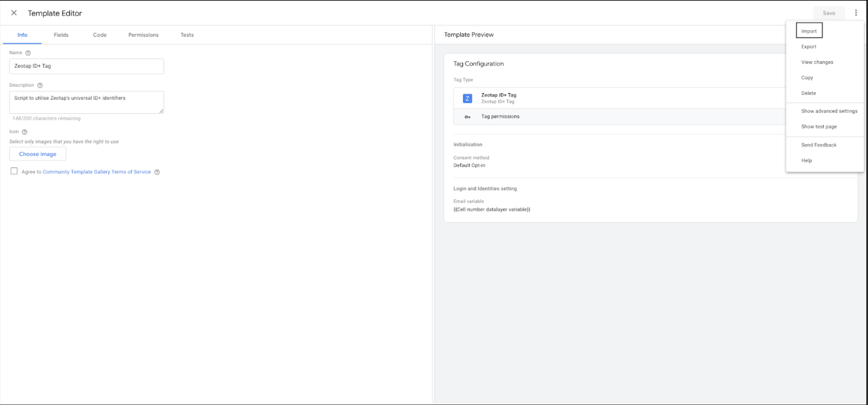Image resolution: width=868 pixels, height=405 pixels.
Task: Select Show advanced settings menu item
Action: pyautogui.click(x=829, y=111)
